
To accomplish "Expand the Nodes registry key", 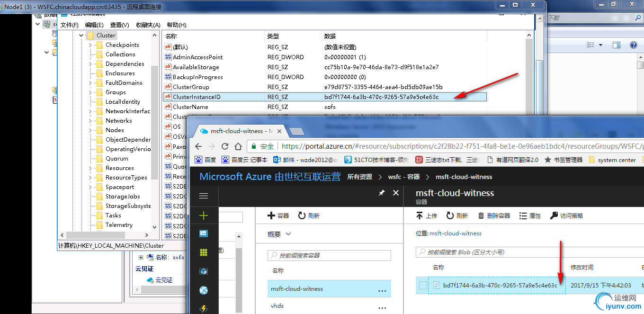I will [90, 130].
